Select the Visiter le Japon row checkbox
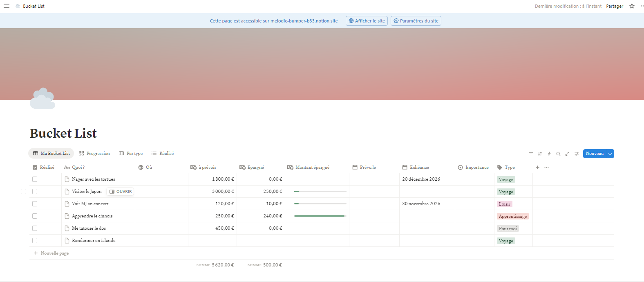644x282 pixels. coord(23,192)
